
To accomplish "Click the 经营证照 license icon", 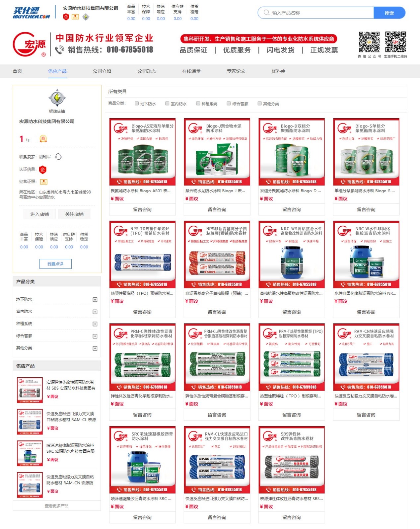I will pyautogui.click(x=43, y=182).
